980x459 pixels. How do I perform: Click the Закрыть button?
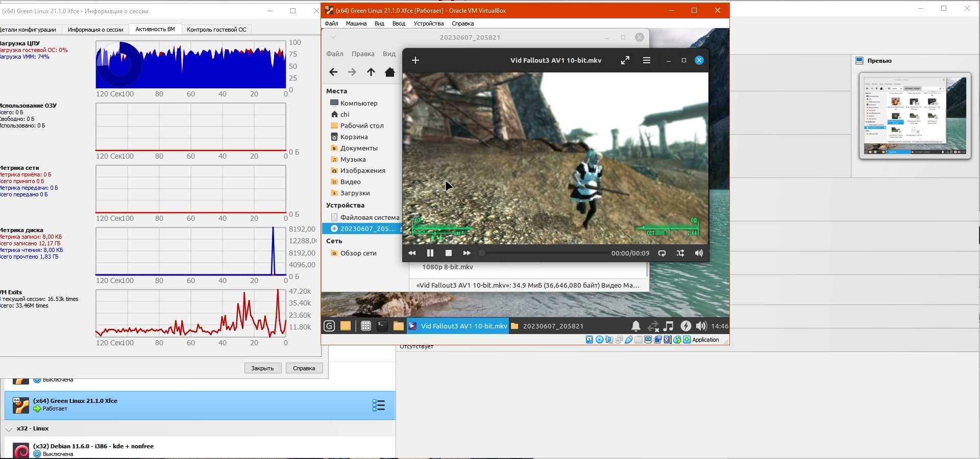coord(263,368)
